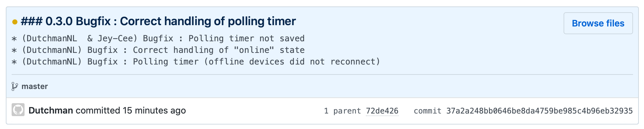Click the Browse files button
This screenshot has width=644, height=129.
pos(598,23)
